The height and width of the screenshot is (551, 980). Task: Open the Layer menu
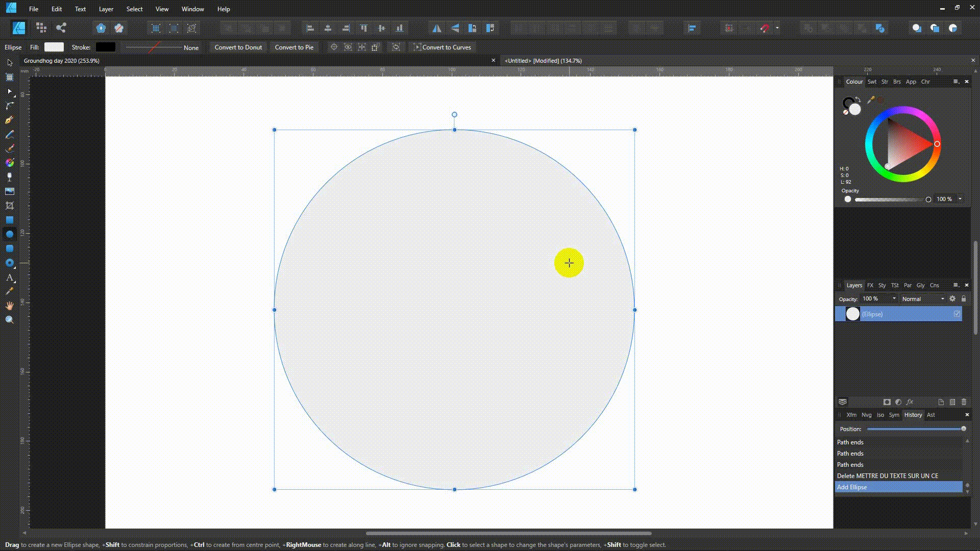(106, 9)
